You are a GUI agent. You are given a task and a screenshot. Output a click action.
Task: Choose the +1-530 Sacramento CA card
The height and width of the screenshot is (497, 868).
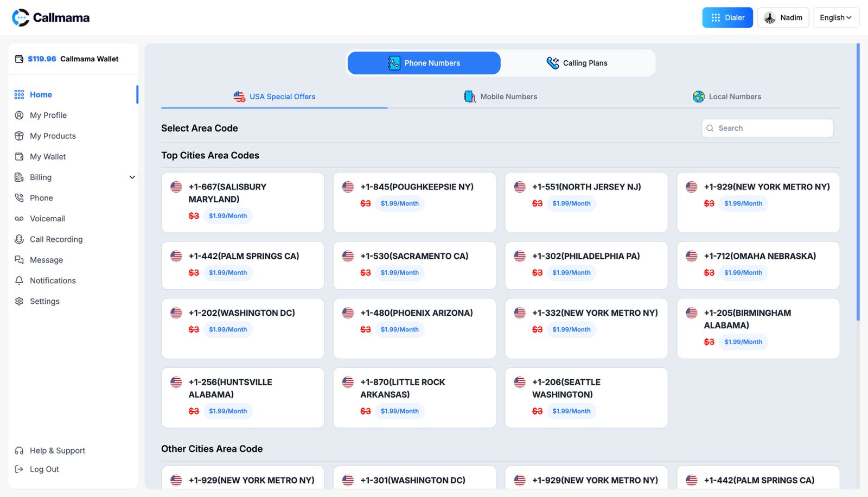414,265
